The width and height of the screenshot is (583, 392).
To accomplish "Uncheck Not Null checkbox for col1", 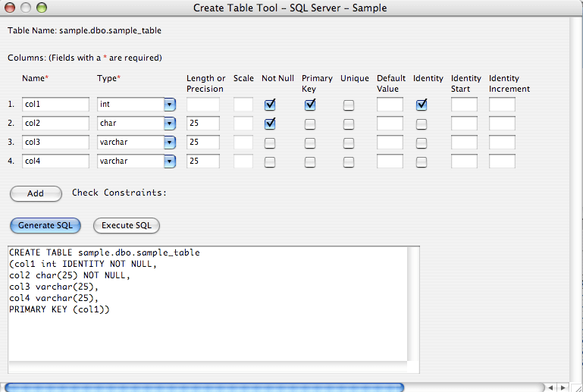I will click(270, 105).
